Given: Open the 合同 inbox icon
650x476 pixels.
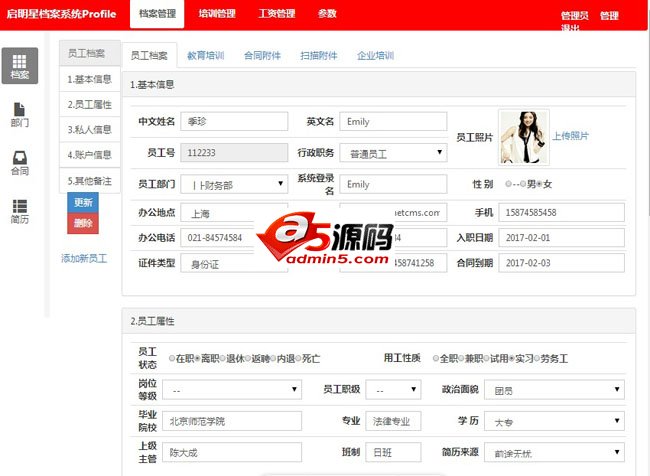Looking at the screenshot, I should (19, 163).
